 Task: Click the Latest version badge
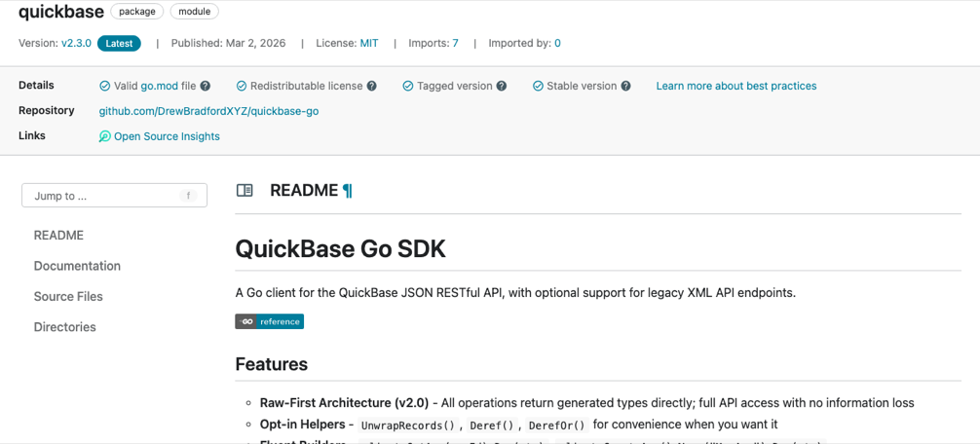[x=119, y=43]
